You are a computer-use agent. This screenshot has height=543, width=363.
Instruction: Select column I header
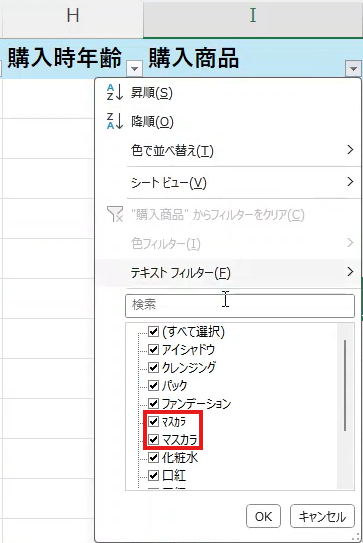pyautogui.click(x=253, y=16)
